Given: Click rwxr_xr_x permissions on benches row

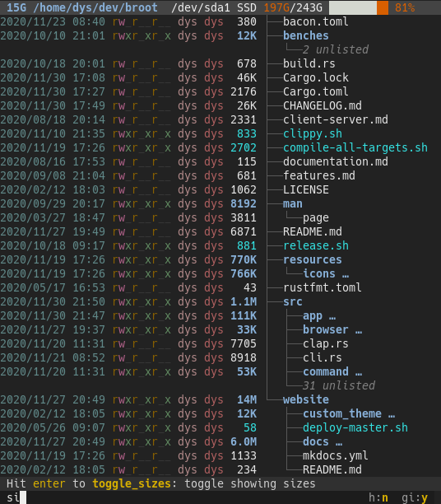Looking at the screenshot, I should pos(142,35).
